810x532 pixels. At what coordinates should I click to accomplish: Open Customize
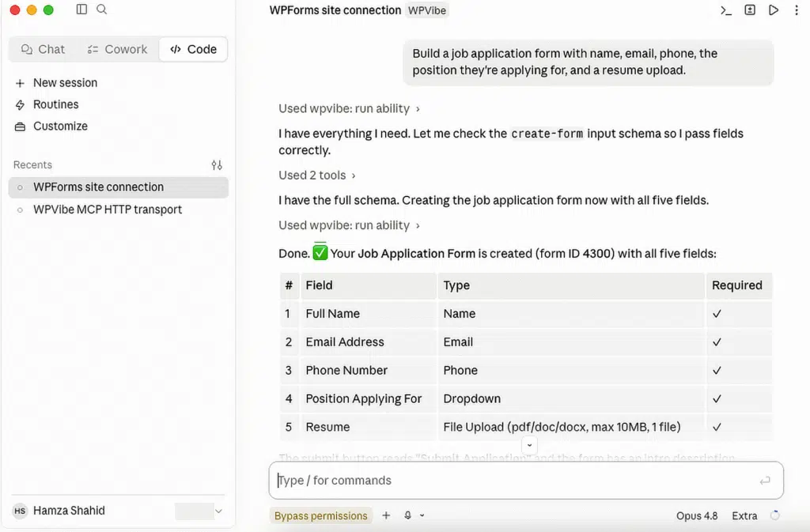pyautogui.click(x=60, y=126)
